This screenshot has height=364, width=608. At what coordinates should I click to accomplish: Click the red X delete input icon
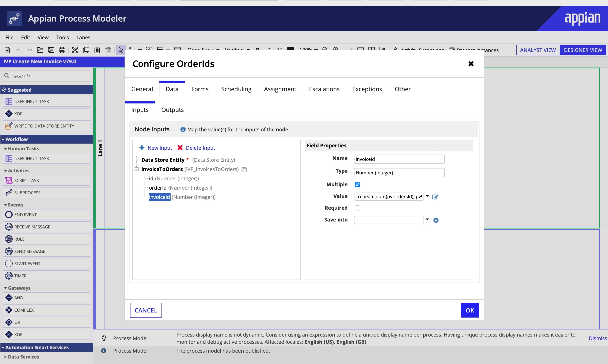point(180,148)
